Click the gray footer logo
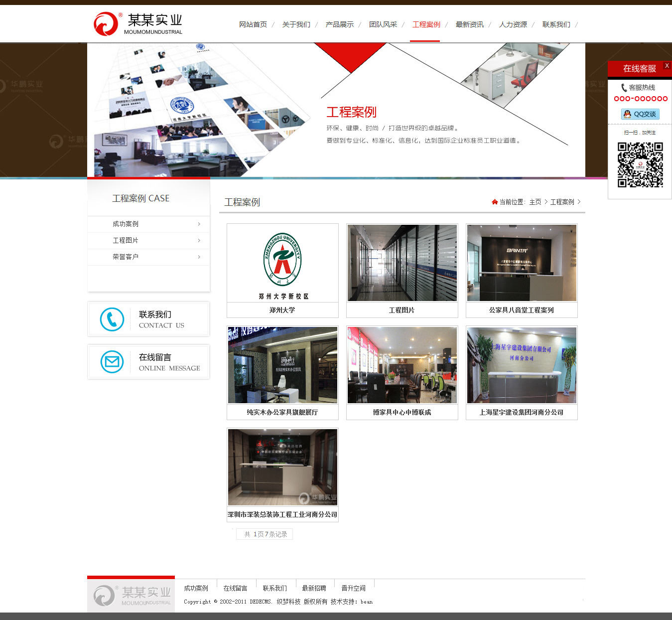 131,596
